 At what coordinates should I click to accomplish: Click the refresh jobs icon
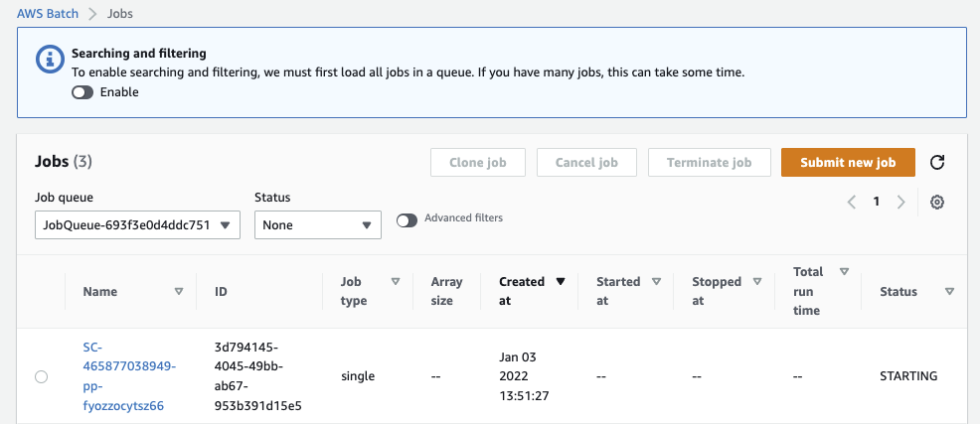tap(936, 163)
